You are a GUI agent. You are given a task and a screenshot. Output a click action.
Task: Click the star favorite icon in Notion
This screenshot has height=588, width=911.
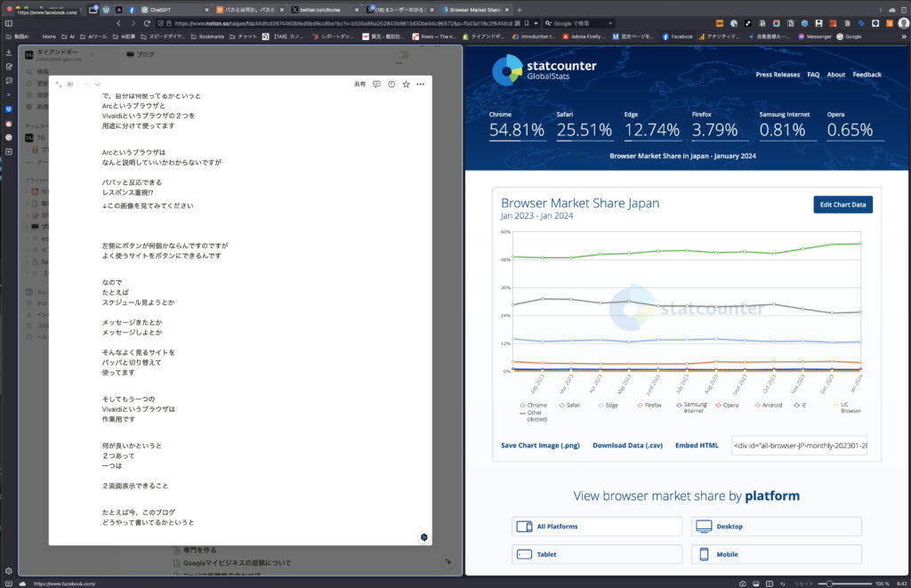point(406,85)
